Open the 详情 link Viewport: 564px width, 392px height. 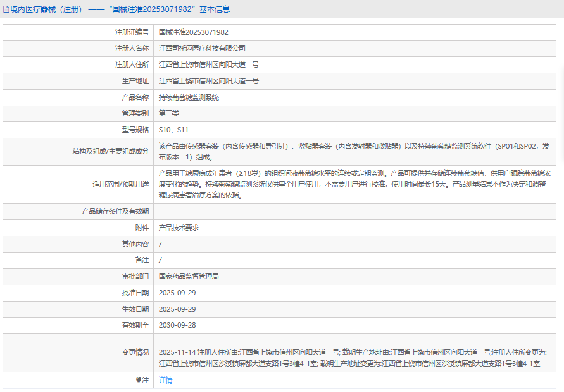pos(165,380)
